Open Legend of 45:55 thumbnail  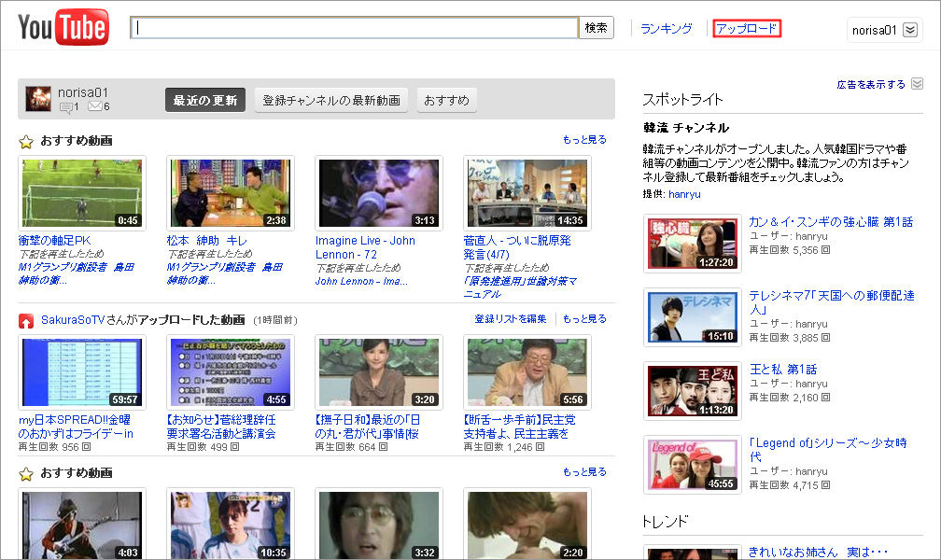pos(693,465)
